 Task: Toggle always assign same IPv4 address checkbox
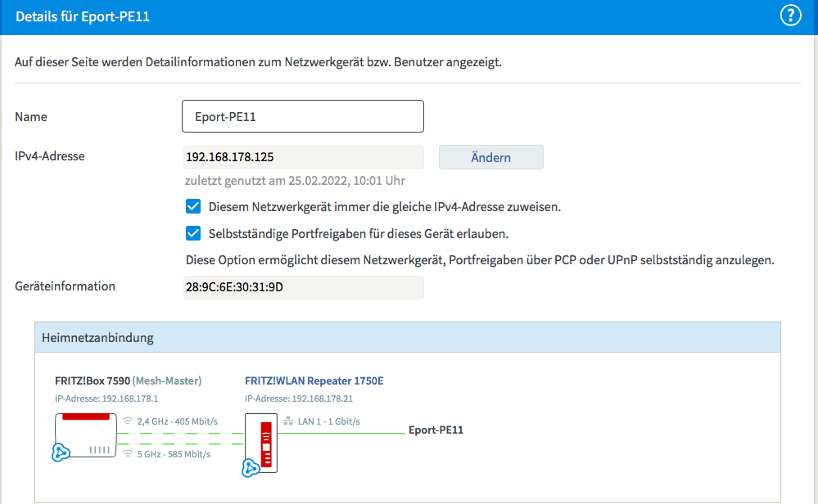(193, 206)
